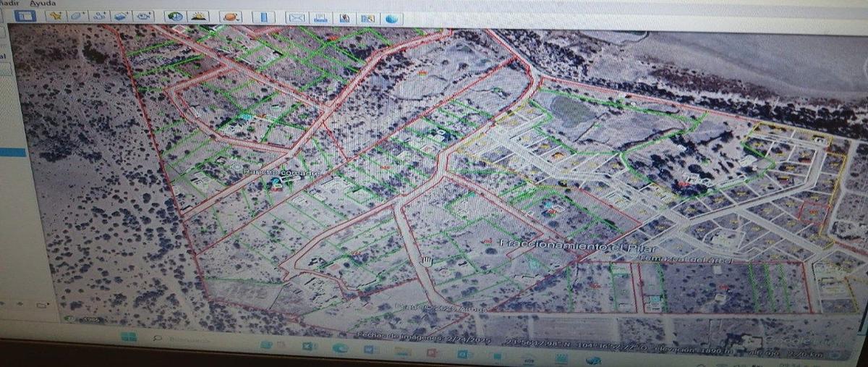Open the Ayuda menu
The image size is (868, 367).
click(43, 4)
